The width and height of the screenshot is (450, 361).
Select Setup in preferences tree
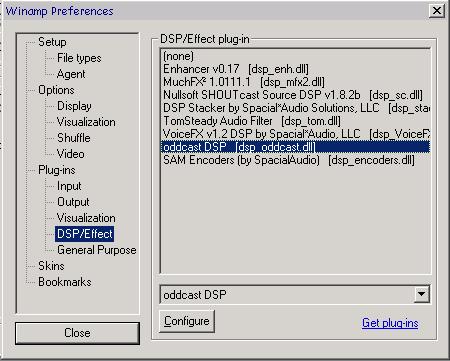coord(52,42)
